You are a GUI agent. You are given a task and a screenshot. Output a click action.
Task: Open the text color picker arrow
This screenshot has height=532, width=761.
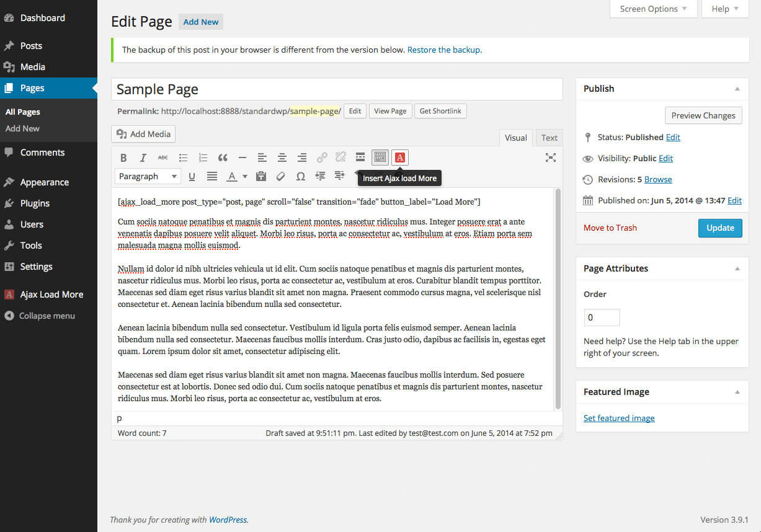245,177
